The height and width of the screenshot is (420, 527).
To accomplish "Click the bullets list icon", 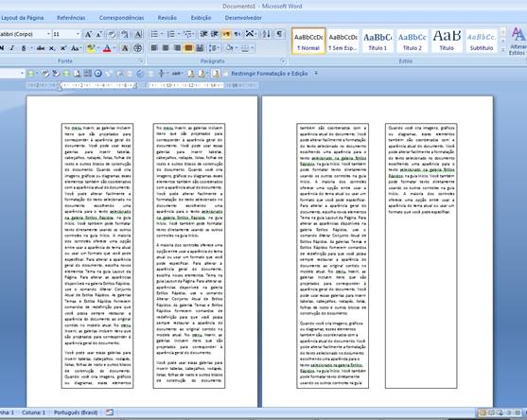I will point(154,34).
